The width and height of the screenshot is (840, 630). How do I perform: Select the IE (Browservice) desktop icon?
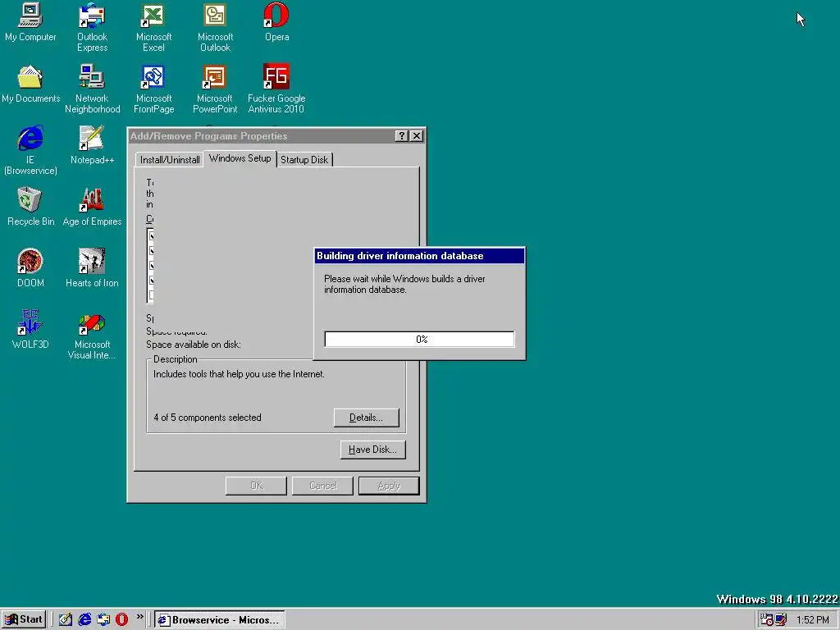[30, 150]
